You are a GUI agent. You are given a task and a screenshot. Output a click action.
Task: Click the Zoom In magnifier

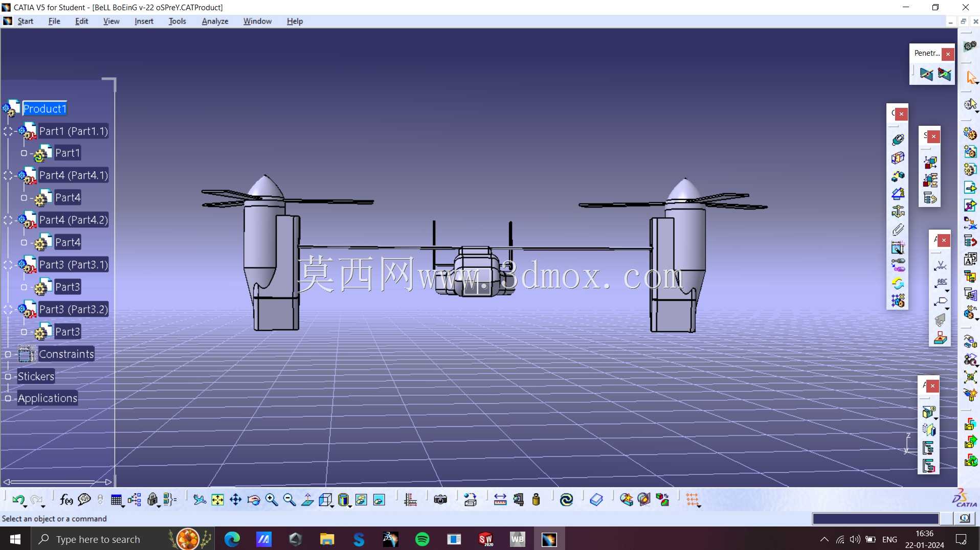point(271,499)
